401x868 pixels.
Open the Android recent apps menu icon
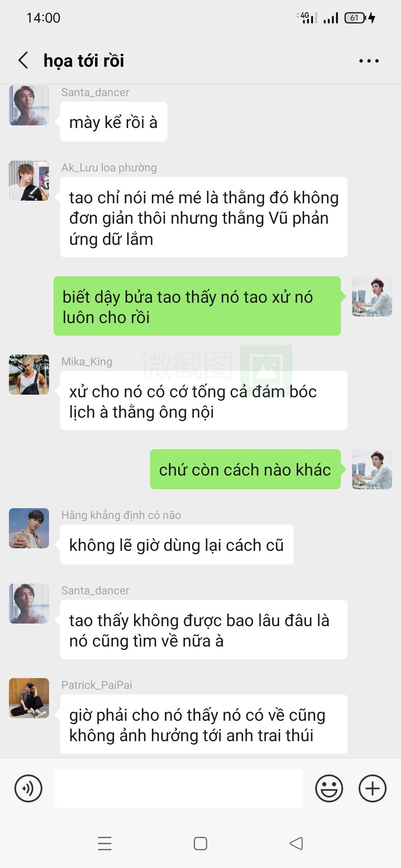pyautogui.click(x=105, y=844)
